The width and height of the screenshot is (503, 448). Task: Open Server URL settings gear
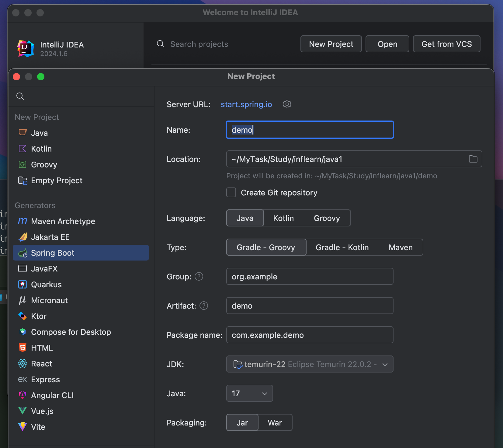(287, 104)
